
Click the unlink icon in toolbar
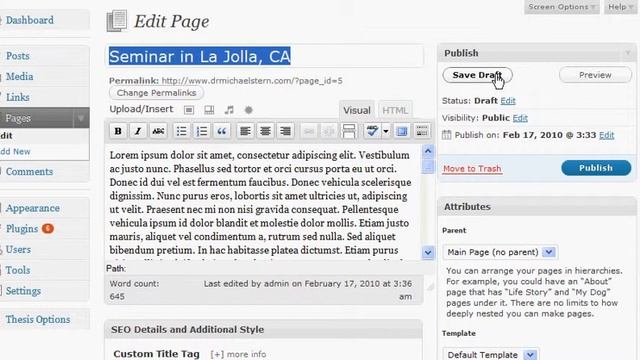[329, 131]
